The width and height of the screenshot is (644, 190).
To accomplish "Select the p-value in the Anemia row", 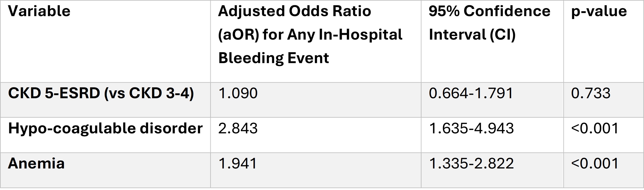I will click(x=595, y=164).
